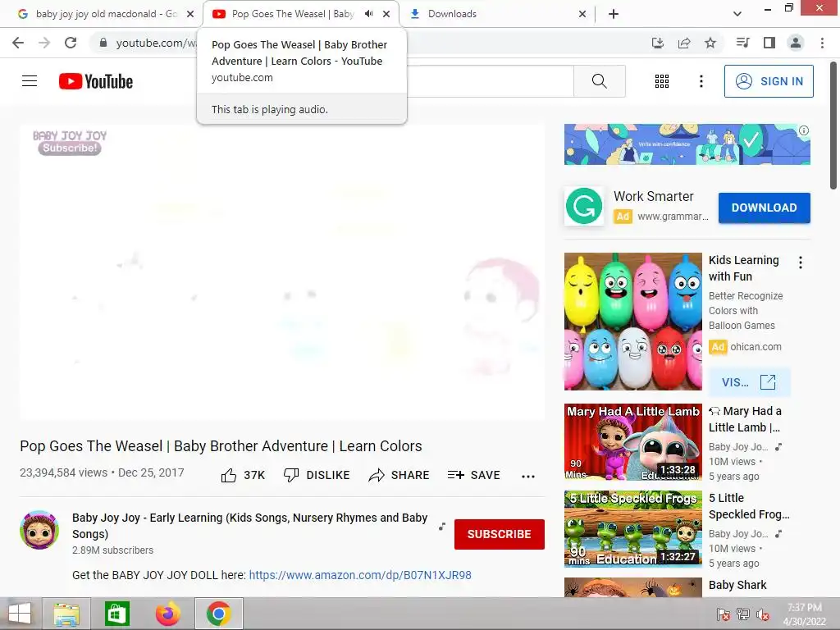Click the Mary Had a Little Lamb title
The height and width of the screenshot is (630, 840).
pos(745,419)
